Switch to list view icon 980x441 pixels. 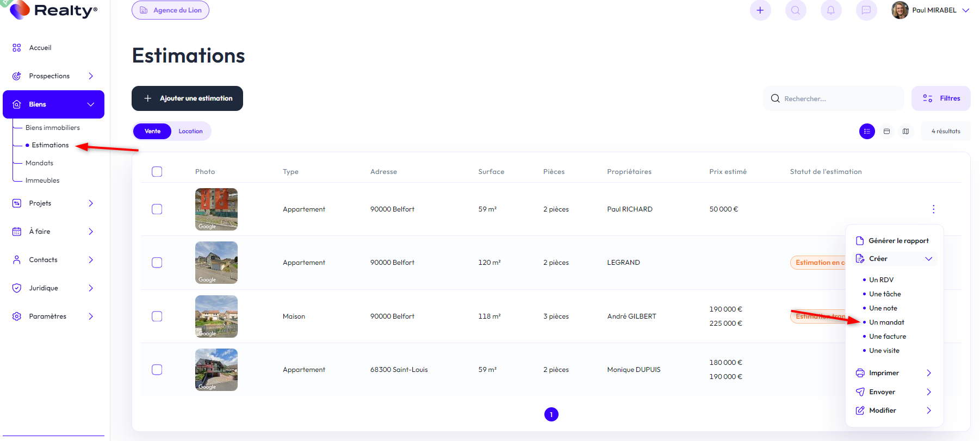(867, 132)
